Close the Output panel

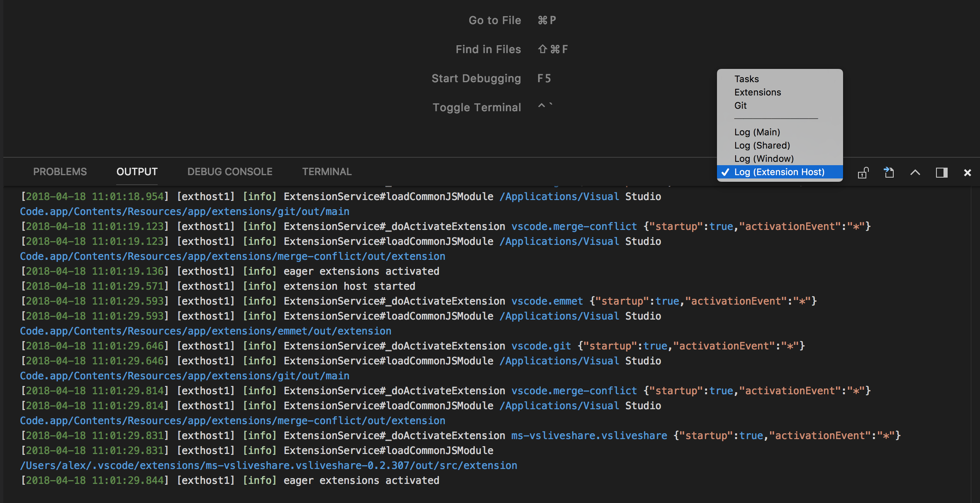pos(967,172)
